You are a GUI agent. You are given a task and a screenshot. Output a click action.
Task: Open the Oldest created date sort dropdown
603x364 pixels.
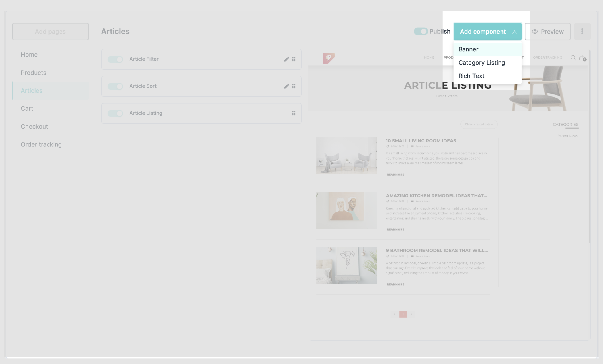coord(479,124)
